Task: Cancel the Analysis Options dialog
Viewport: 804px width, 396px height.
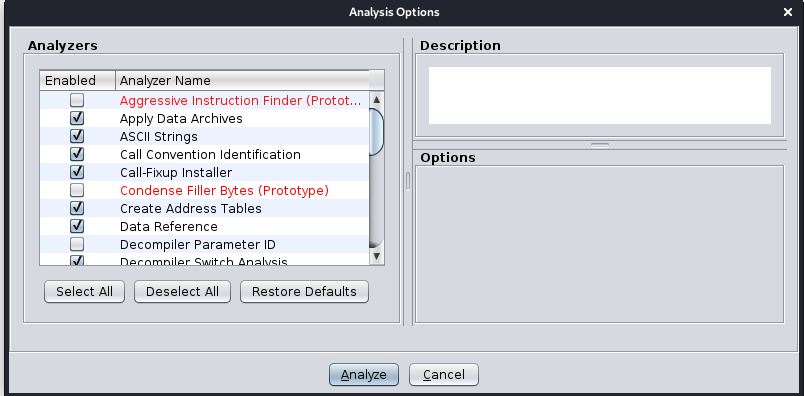Action: pos(444,374)
